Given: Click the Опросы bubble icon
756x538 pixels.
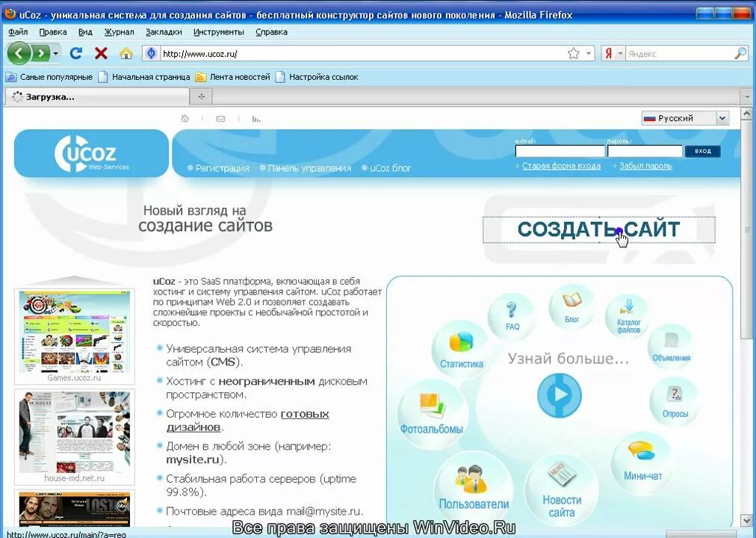Looking at the screenshot, I should coord(675,401).
